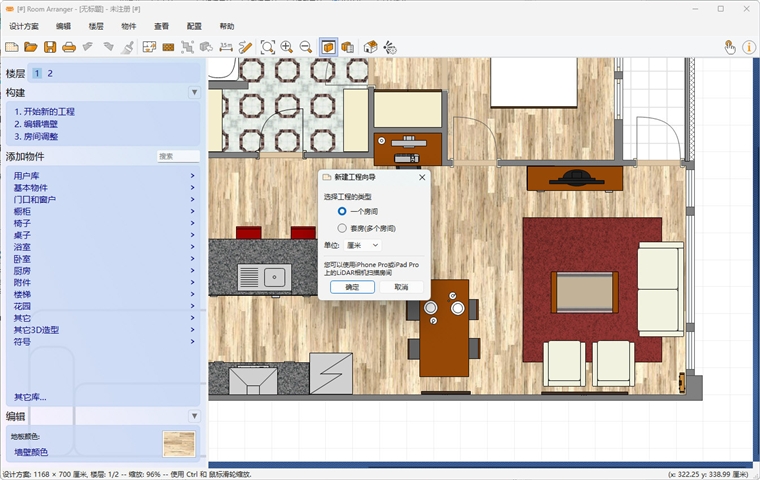Open the 查看 menu
The image size is (760, 480).
coord(161,26)
